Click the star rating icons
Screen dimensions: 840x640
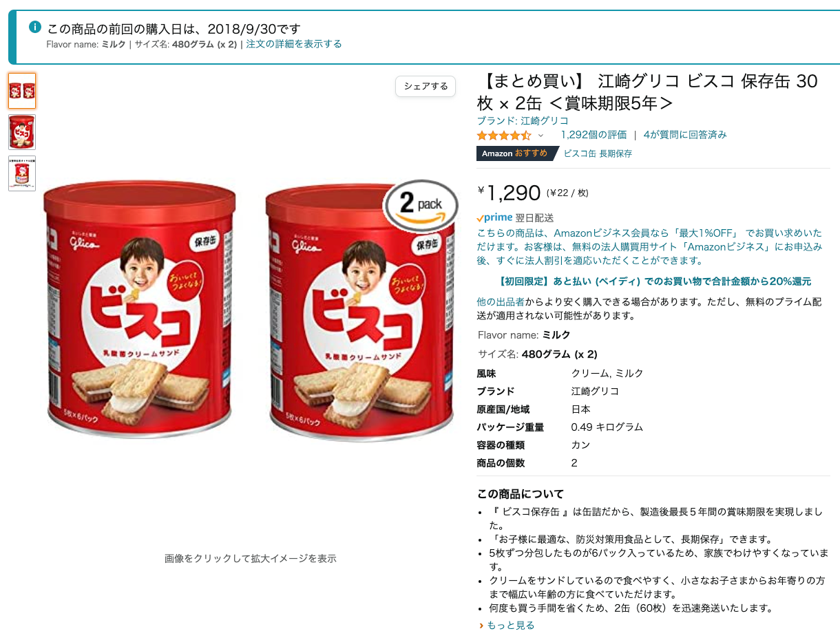point(504,135)
